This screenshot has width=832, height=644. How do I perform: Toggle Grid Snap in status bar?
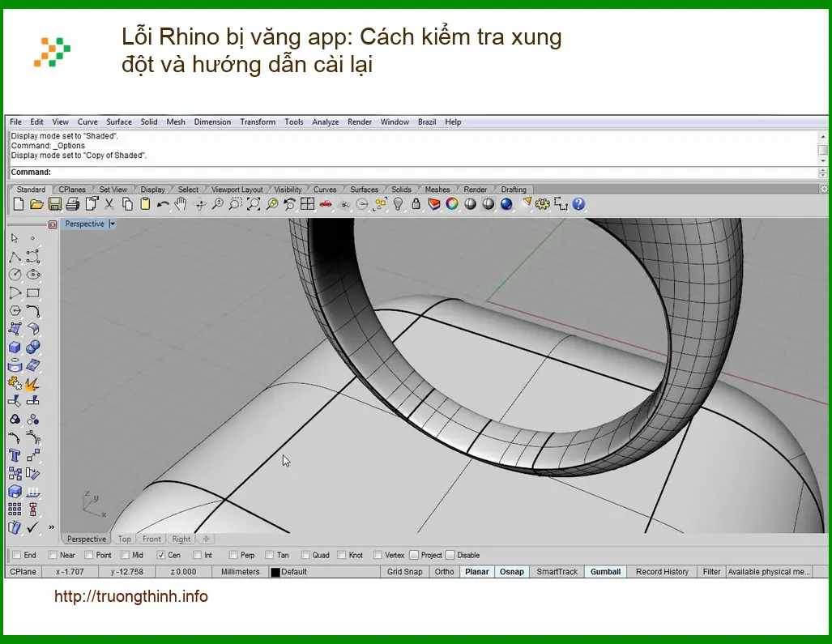[x=405, y=572]
